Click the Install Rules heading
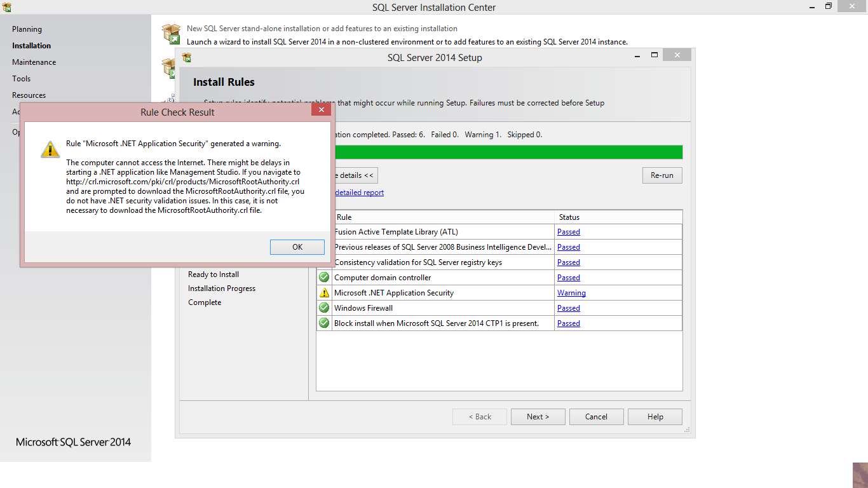Viewport: 868px width, 488px height. [224, 82]
